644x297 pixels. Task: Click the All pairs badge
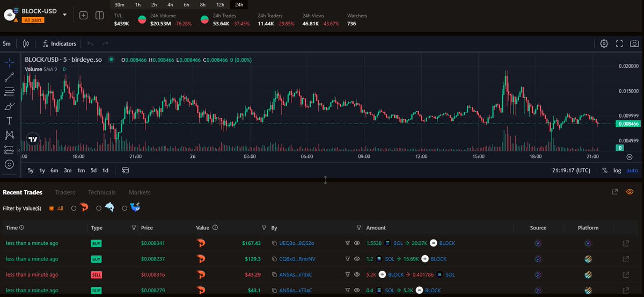[33, 20]
